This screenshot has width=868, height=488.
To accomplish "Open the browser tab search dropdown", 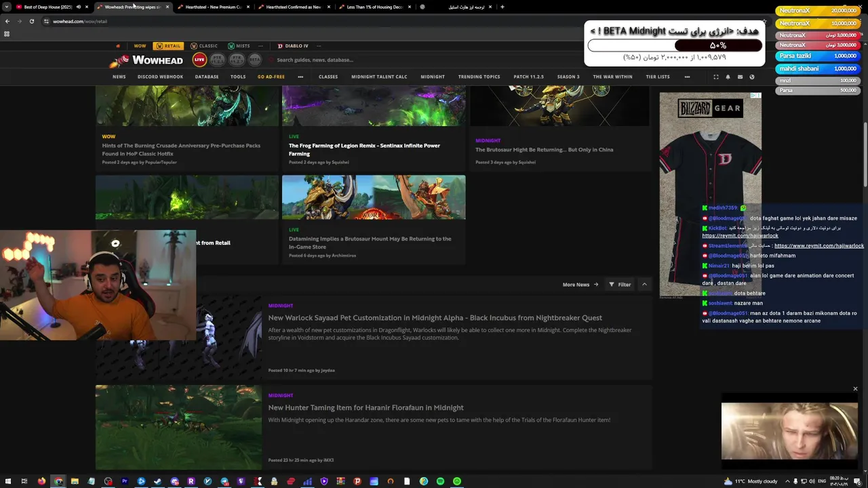I will tap(7, 7).
